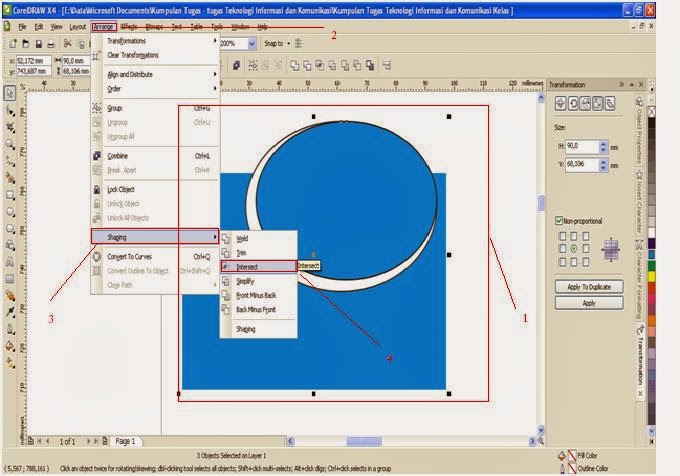Click the Snap to options icon
Screen dimensions: 680x476
(298, 43)
